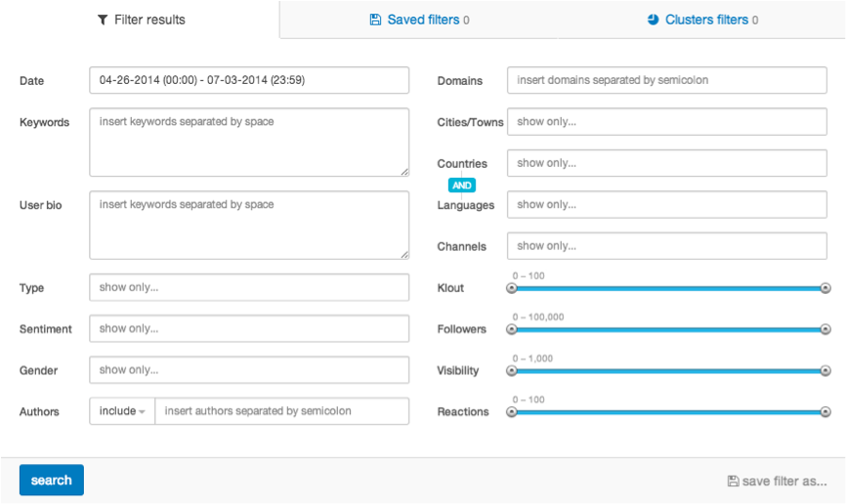Switch to the Clusters filters tab
The image size is (847, 504).
[702, 20]
